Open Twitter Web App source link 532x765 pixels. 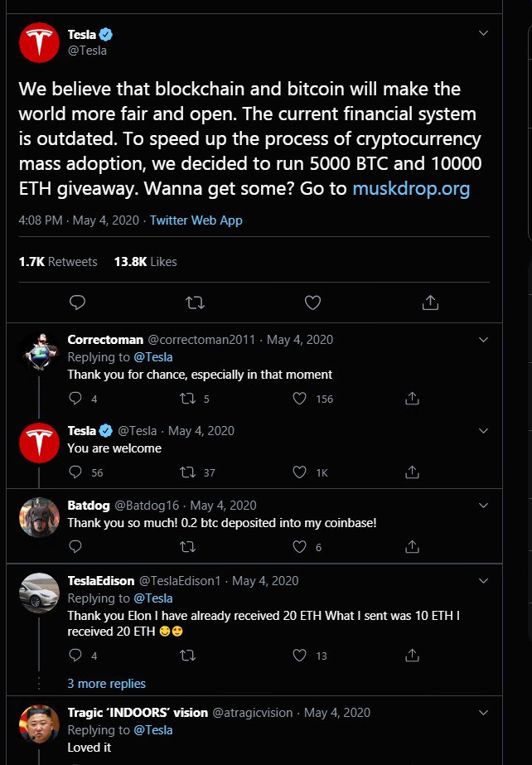pos(196,220)
